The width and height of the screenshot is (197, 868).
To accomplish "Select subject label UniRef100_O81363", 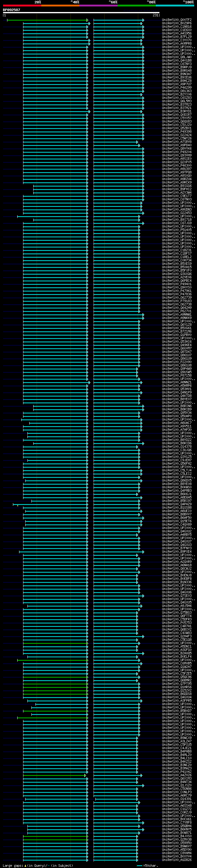I will (177, 91).
